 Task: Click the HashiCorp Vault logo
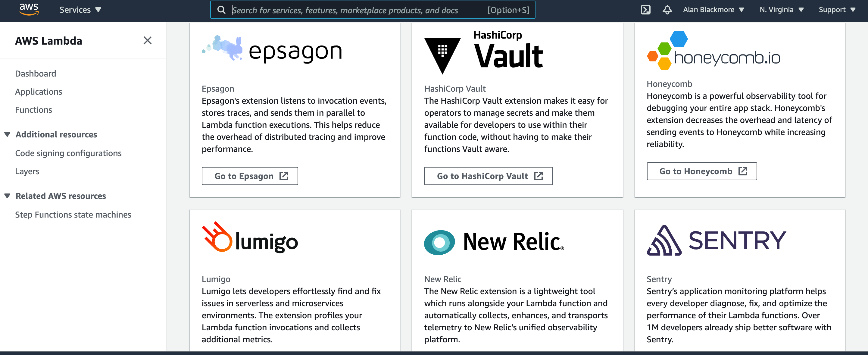coord(483,52)
